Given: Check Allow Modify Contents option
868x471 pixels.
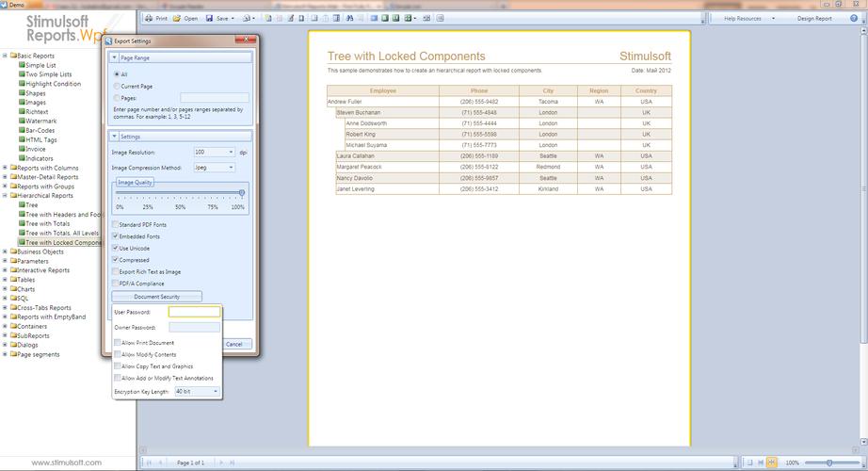Looking at the screenshot, I should [x=118, y=354].
